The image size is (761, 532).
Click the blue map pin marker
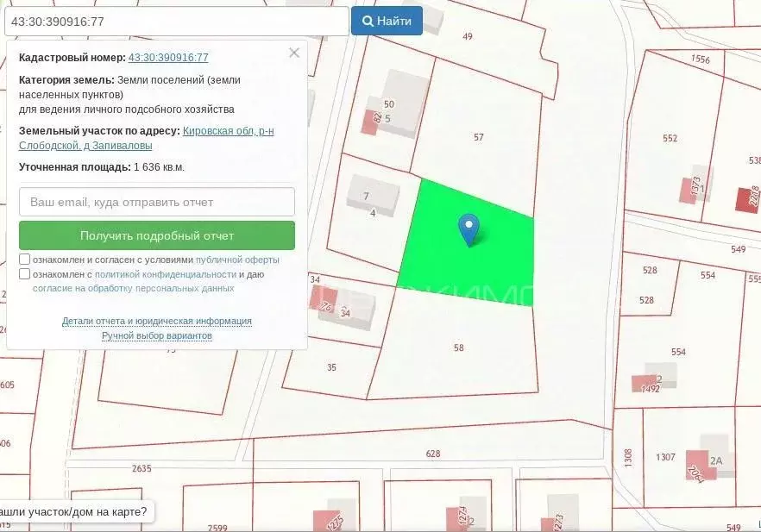click(469, 228)
